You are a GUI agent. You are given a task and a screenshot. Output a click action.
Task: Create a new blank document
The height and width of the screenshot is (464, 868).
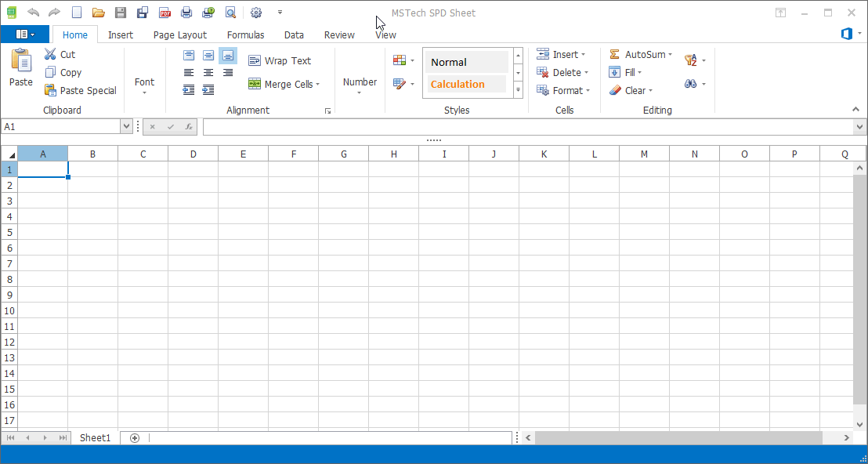(77, 13)
